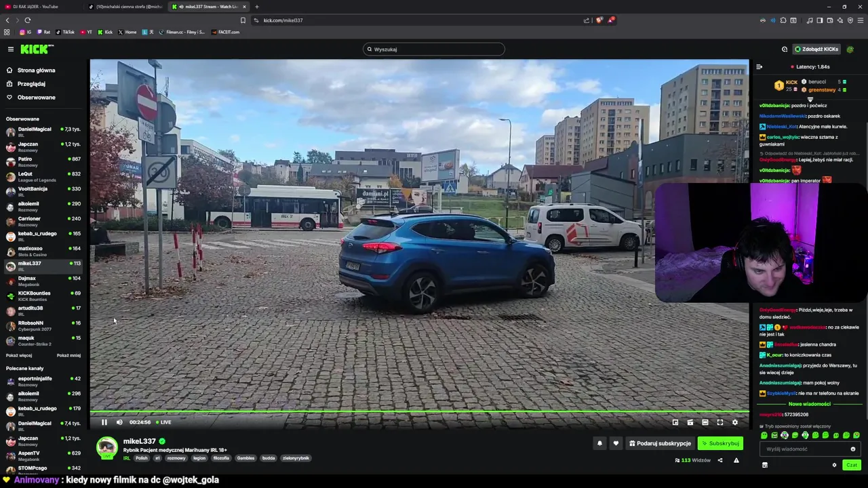Reload the current page
This screenshot has width=868, height=488.
(x=27, y=20)
